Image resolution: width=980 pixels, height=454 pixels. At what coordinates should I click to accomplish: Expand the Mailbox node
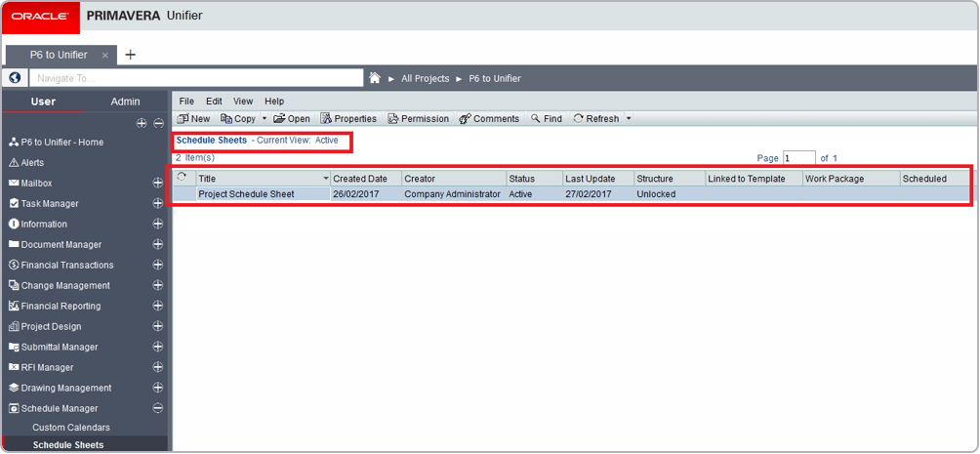tap(157, 184)
